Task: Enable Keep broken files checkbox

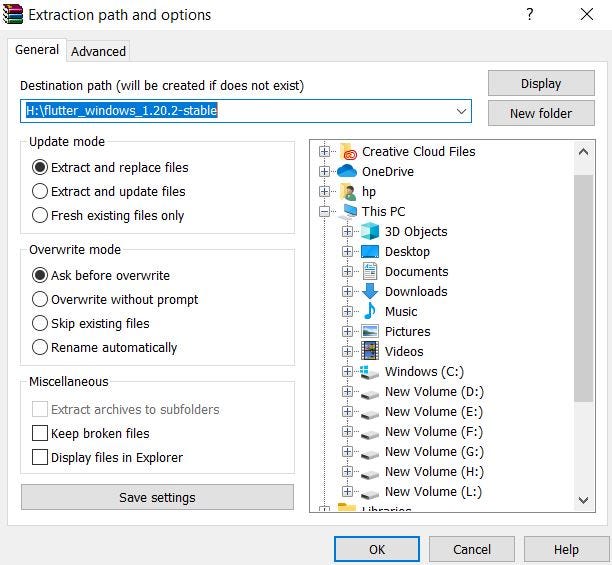Action: pyautogui.click(x=40, y=433)
